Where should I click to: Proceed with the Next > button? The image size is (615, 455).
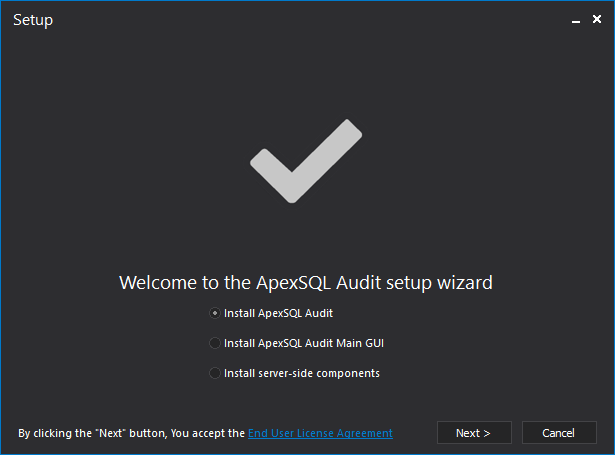(474, 433)
